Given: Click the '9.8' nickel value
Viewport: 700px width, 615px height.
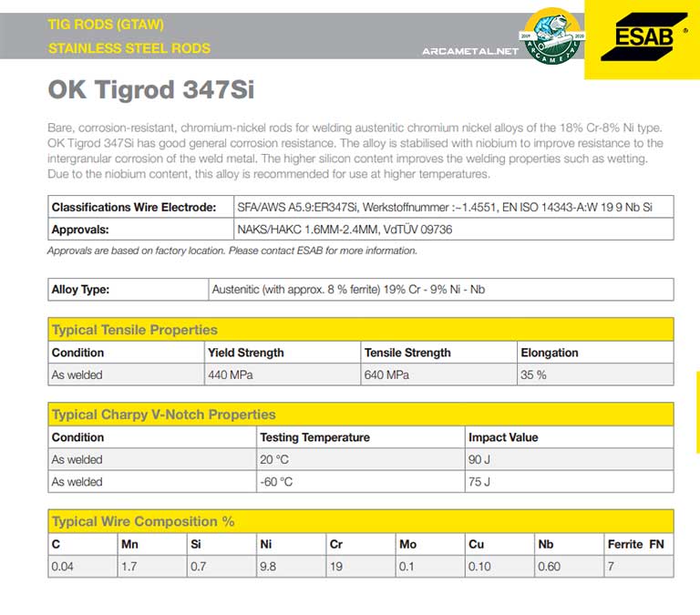Looking at the screenshot, I should pos(268,567).
